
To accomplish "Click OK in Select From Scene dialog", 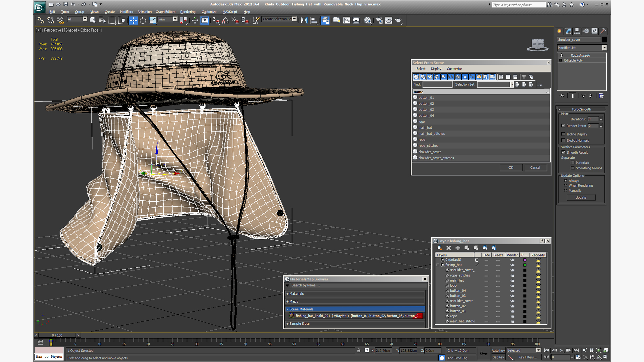I will [511, 167].
